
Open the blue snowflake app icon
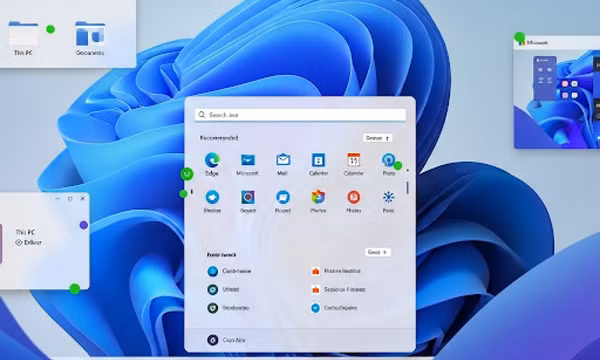coord(388,197)
